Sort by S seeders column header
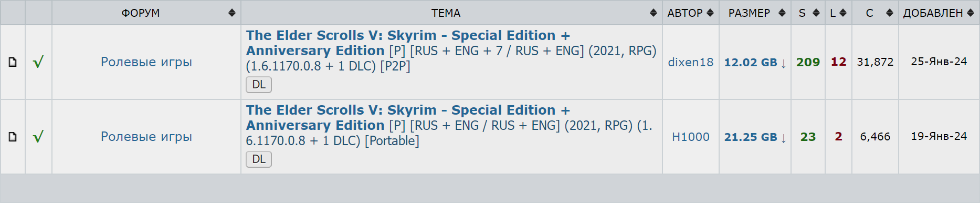The height and width of the screenshot is (203, 980). click(808, 13)
